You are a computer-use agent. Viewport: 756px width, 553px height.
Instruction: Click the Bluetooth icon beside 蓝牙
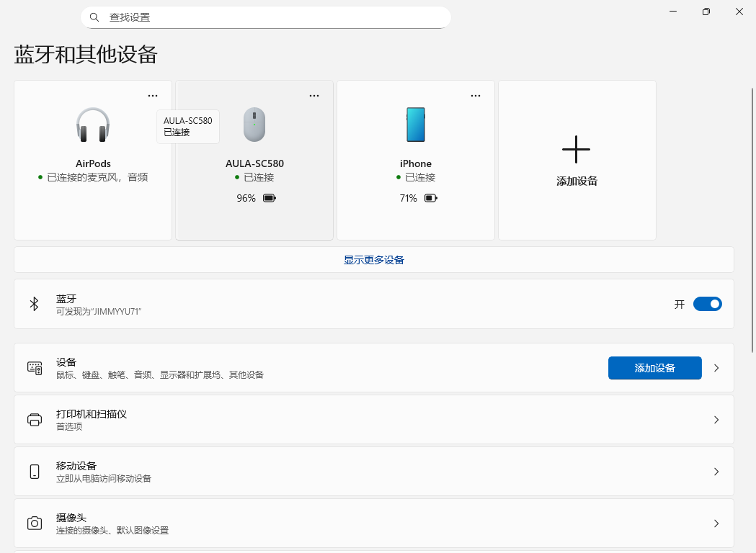pos(34,304)
